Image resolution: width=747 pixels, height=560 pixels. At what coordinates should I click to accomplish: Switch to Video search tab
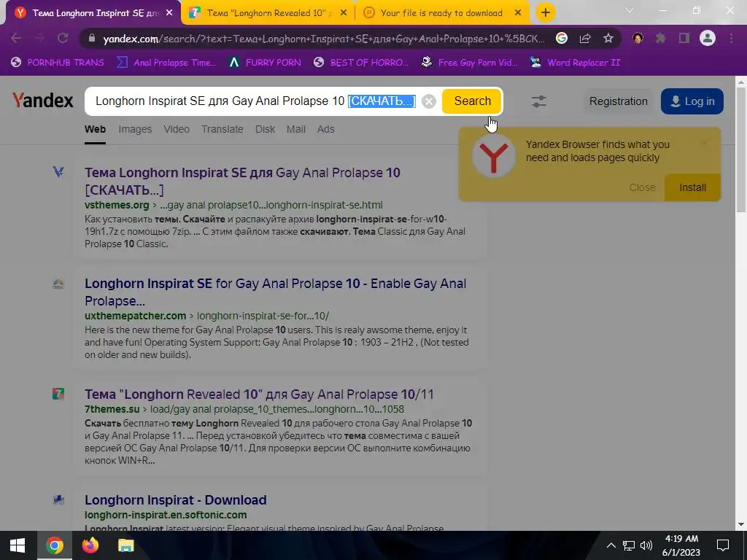177,130
